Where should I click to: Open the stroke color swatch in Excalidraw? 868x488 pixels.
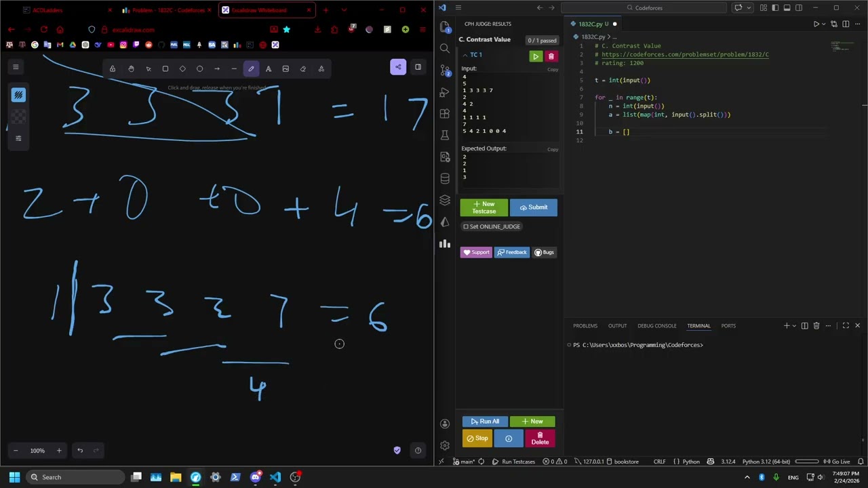(x=18, y=95)
